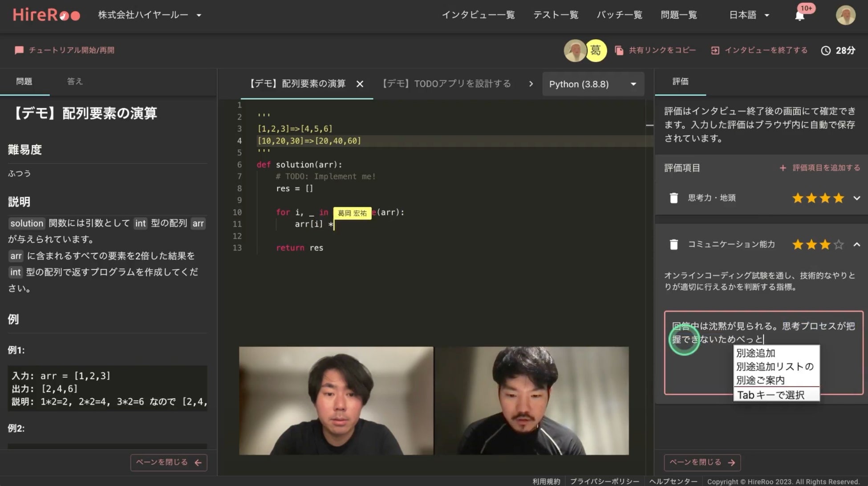868x486 pixels.
Task: Click the user profile avatar top right
Action: (845, 15)
